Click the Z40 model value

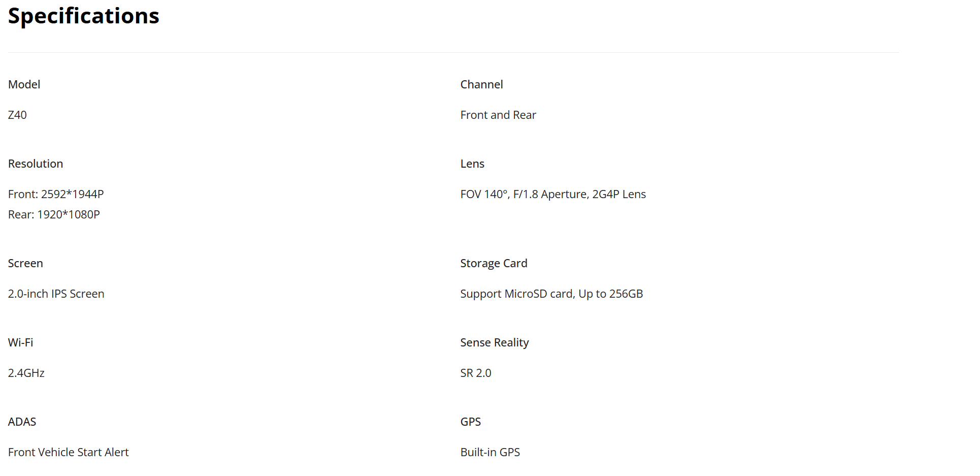click(17, 115)
